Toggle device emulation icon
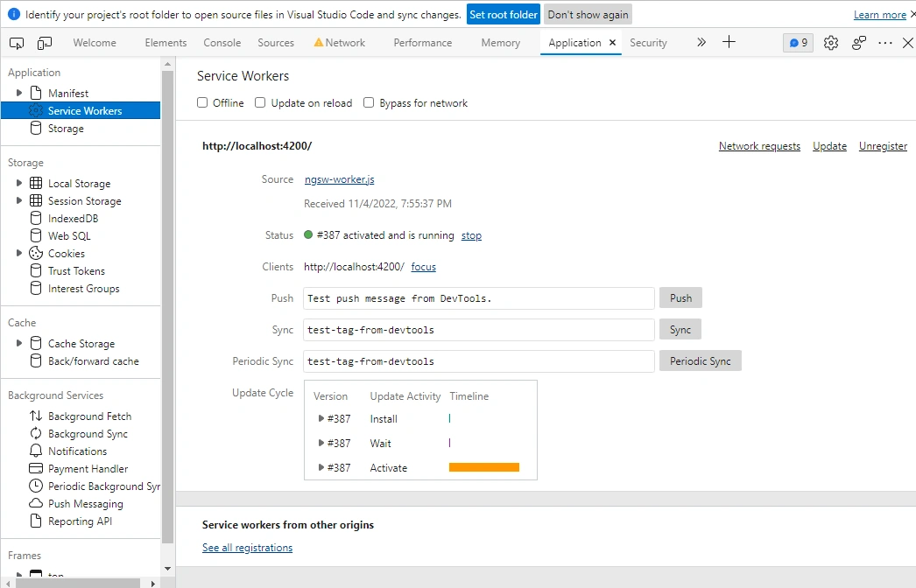Screen dimensions: 916x588 (45, 43)
